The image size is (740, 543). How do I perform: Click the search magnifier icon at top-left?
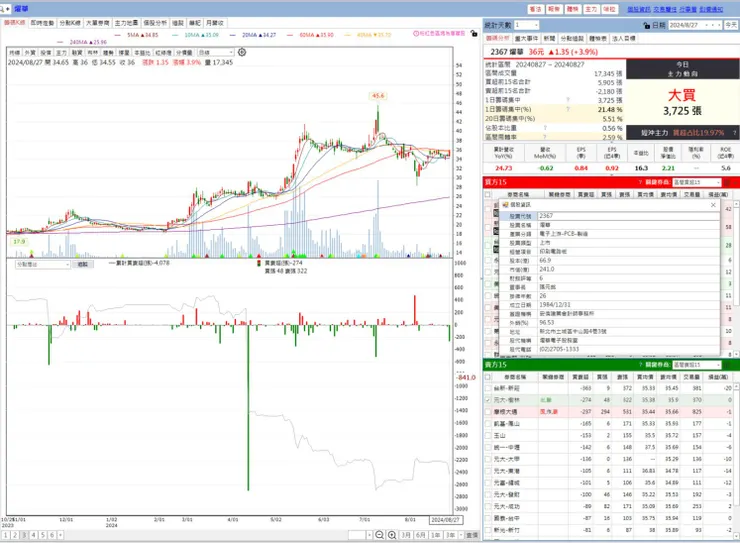tap(4, 8)
